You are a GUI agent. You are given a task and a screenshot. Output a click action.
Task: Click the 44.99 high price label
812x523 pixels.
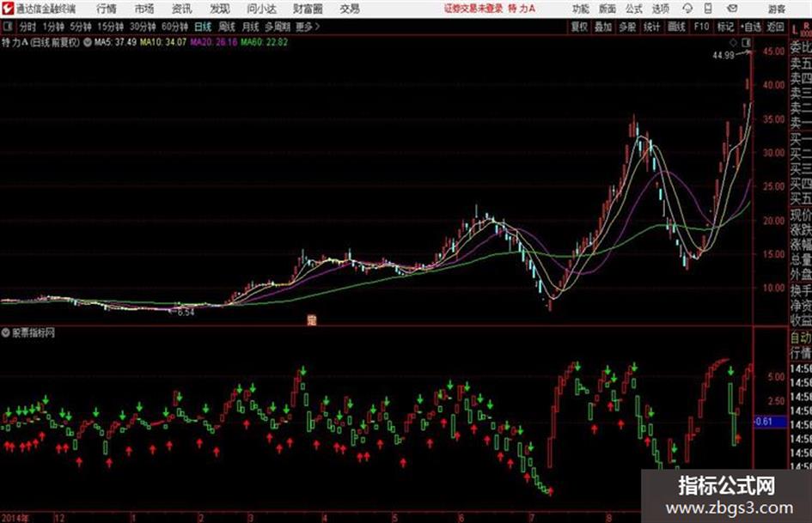pos(723,55)
